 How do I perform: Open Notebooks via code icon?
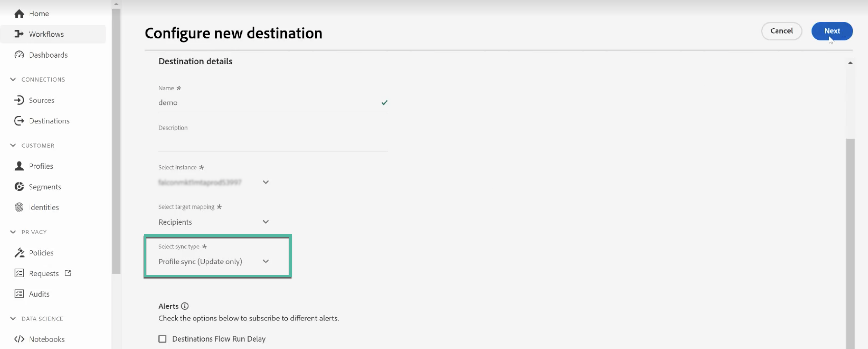point(19,339)
